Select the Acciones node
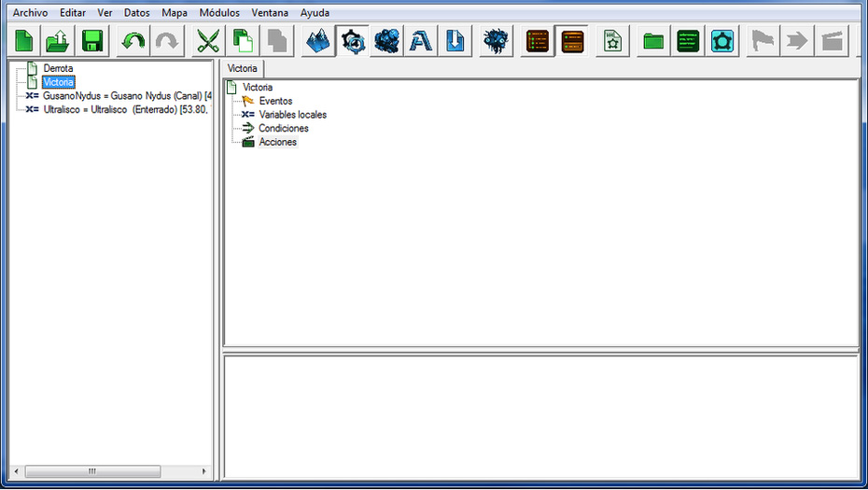The image size is (868, 490). pos(278,142)
